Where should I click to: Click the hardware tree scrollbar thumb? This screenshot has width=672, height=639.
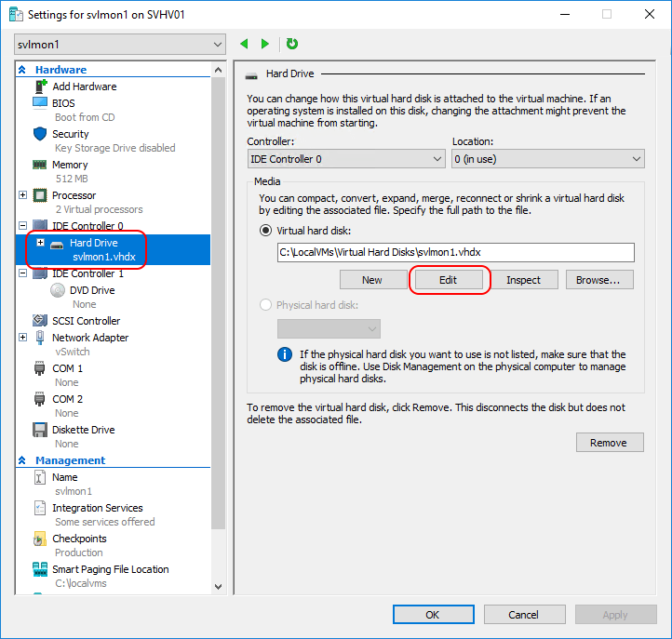(x=218, y=303)
